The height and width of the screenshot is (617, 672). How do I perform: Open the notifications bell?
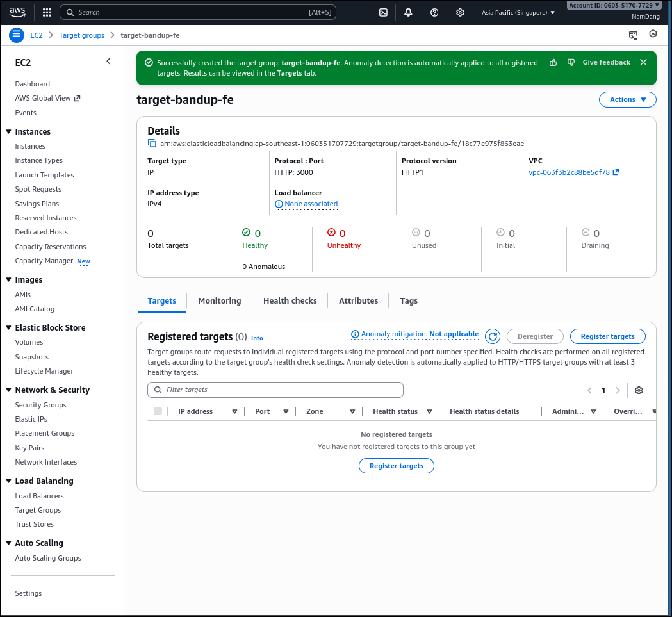(x=408, y=12)
